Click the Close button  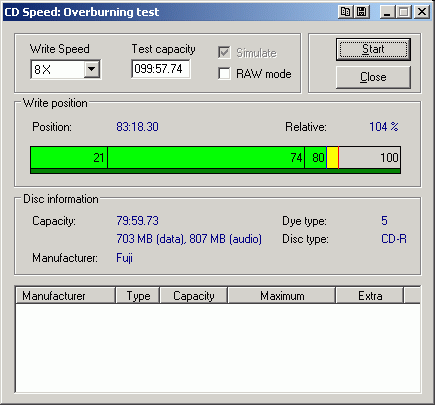click(x=373, y=77)
